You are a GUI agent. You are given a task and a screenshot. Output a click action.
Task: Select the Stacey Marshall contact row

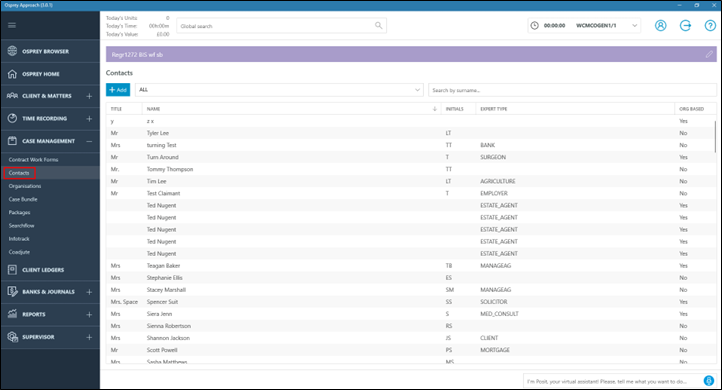pos(411,290)
